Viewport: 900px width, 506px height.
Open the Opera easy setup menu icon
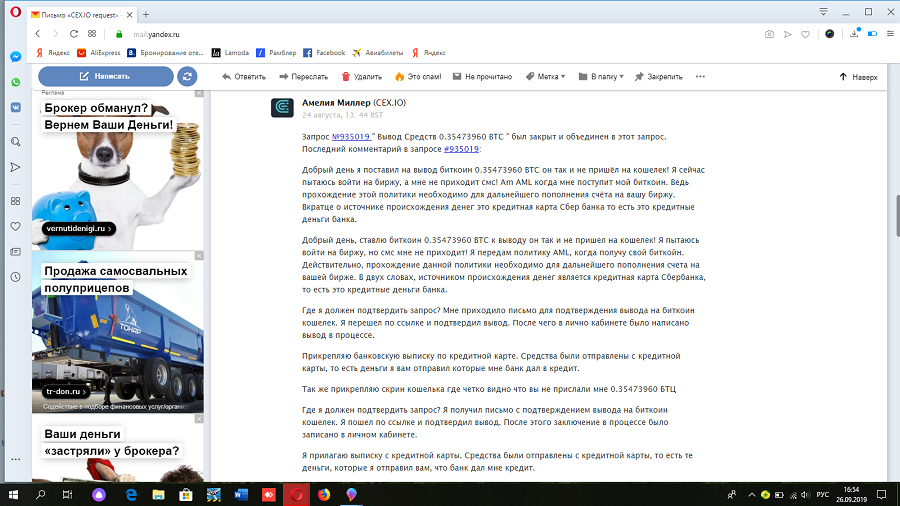click(x=890, y=34)
